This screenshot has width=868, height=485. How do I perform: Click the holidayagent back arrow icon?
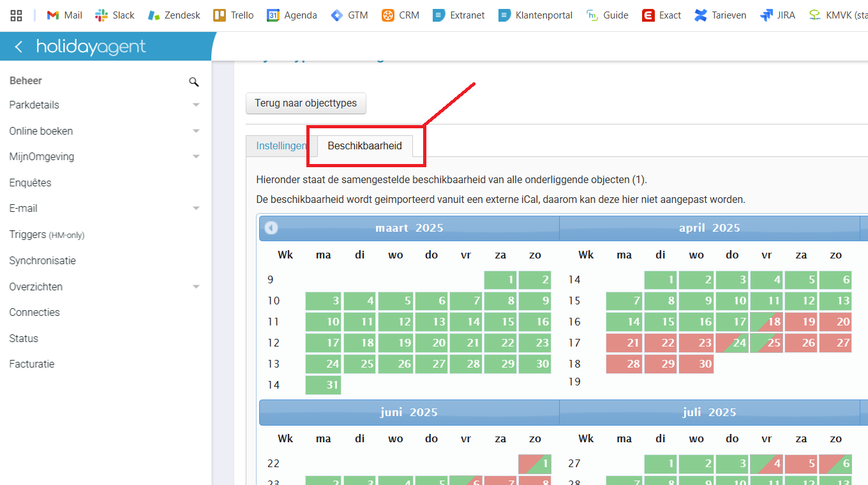click(x=19, y=47)
